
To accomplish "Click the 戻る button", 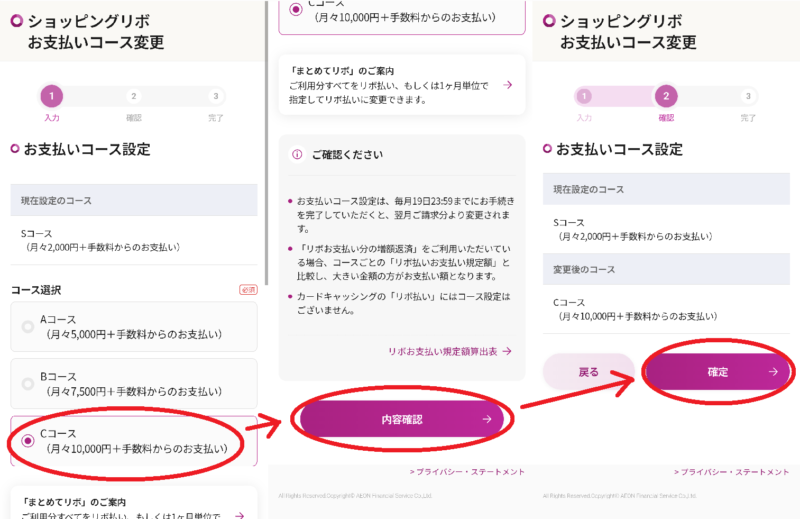I will tap(589, 372).
